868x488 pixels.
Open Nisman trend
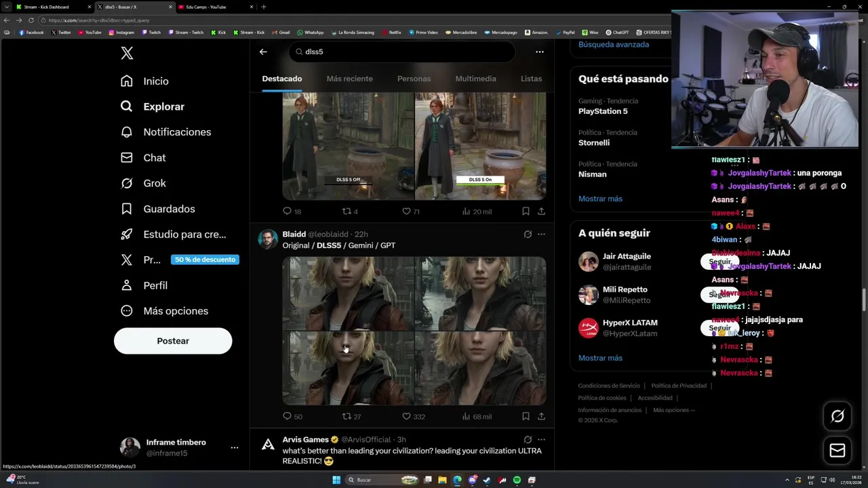(x=592, y=174)
